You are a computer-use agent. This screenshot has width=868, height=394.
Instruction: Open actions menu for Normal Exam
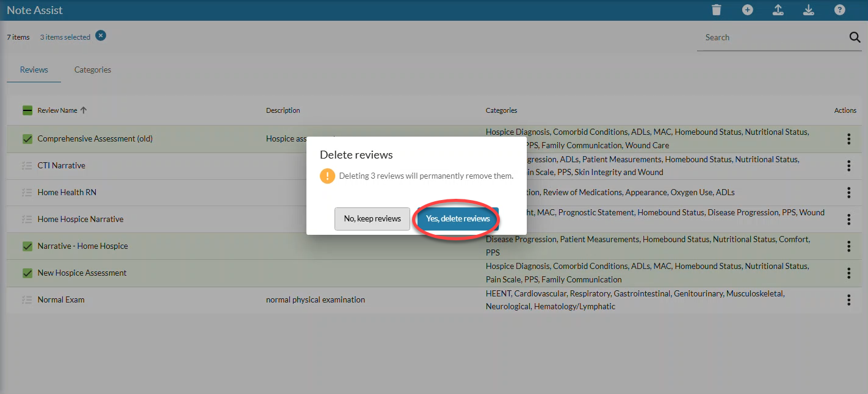click(x=848, y=299)
